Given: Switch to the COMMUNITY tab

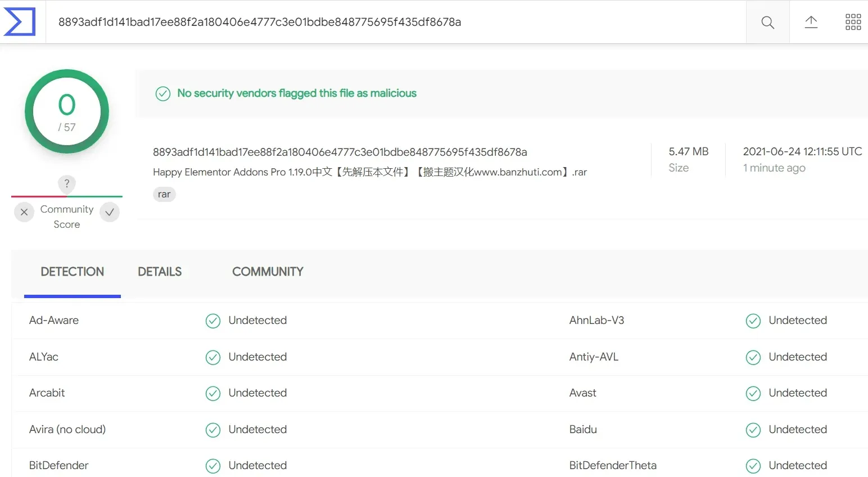Looking at the screenshot, I should click(268, 272).
